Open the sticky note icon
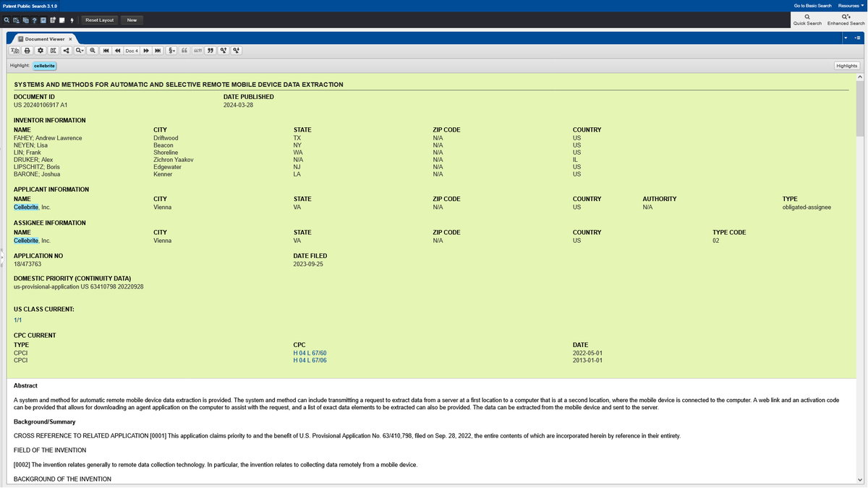Image resolution: width=868 pixels, height=488 pixels. click(62, 20)
